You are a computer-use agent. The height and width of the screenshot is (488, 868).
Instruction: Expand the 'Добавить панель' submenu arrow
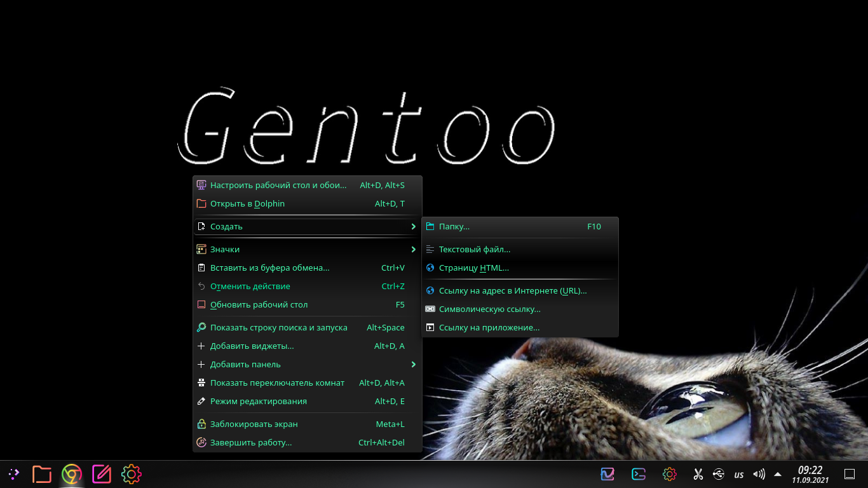413,364
